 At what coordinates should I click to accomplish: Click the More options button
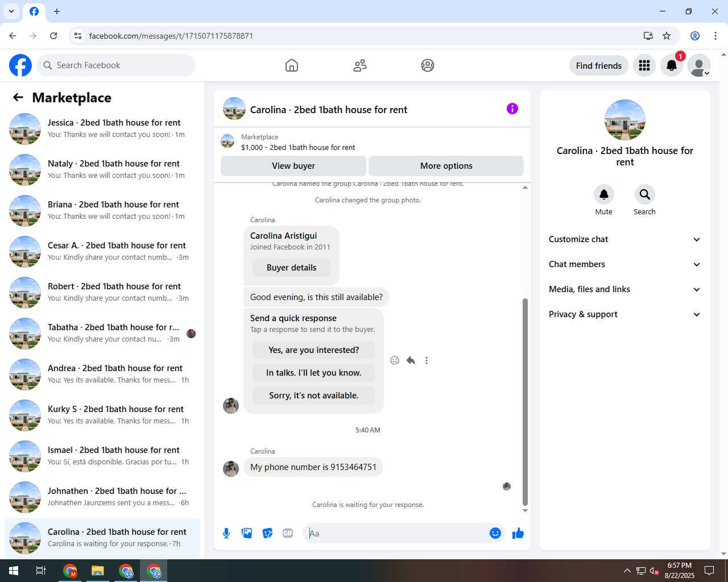pyautogui.click(x=446, y=166)
